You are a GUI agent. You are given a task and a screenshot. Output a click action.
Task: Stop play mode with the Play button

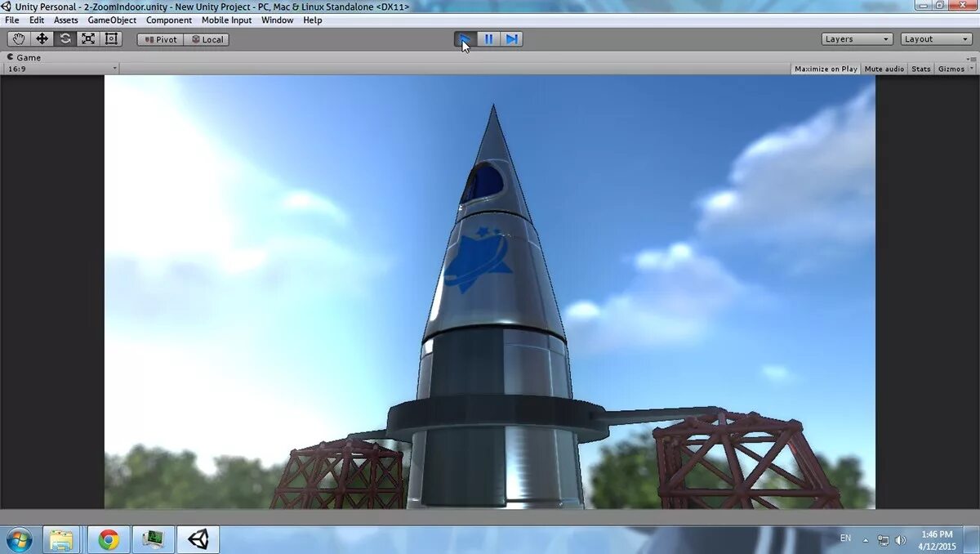coord(464,38)
